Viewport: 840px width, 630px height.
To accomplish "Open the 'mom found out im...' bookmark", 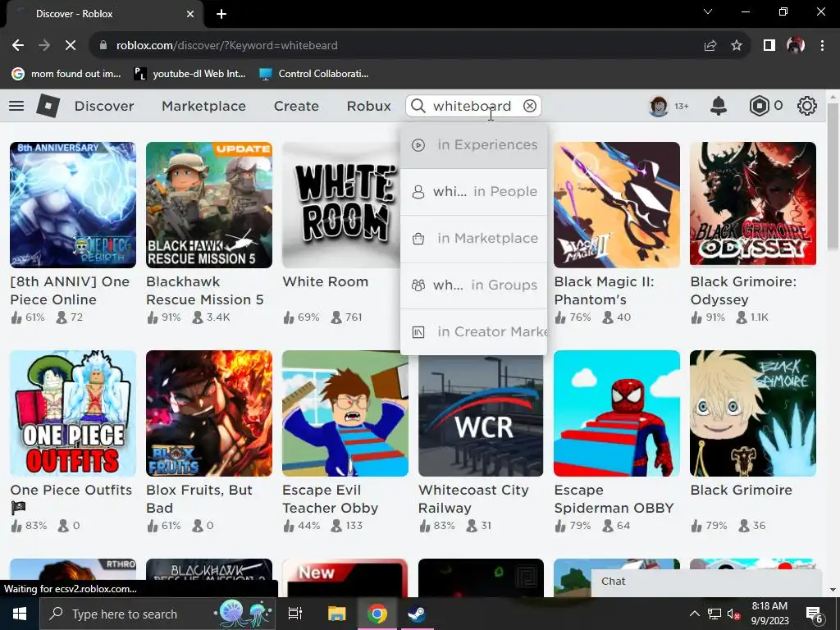I will [67, 74].
